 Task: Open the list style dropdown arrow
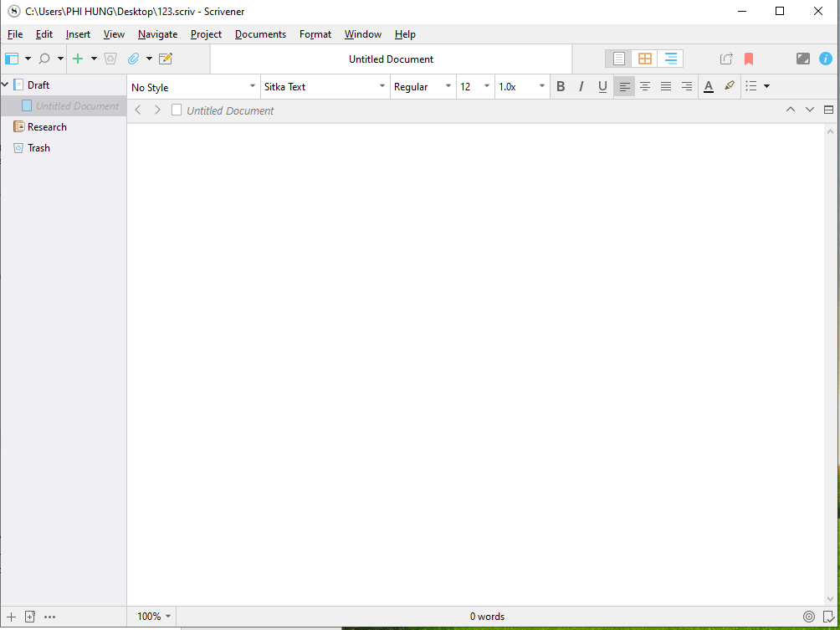click(x=766, y=86)
